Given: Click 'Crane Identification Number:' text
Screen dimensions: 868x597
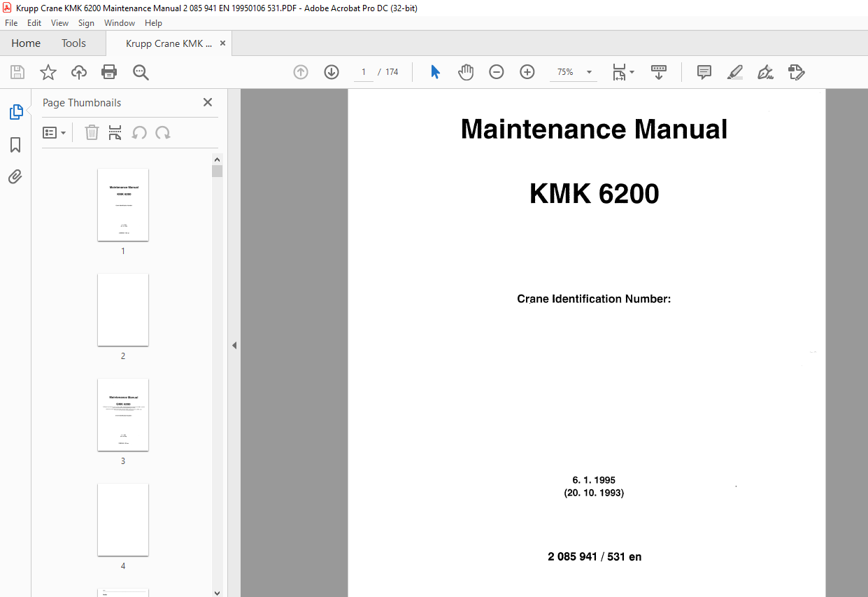Looking at the screenshot, I should [x=594, y=299].
